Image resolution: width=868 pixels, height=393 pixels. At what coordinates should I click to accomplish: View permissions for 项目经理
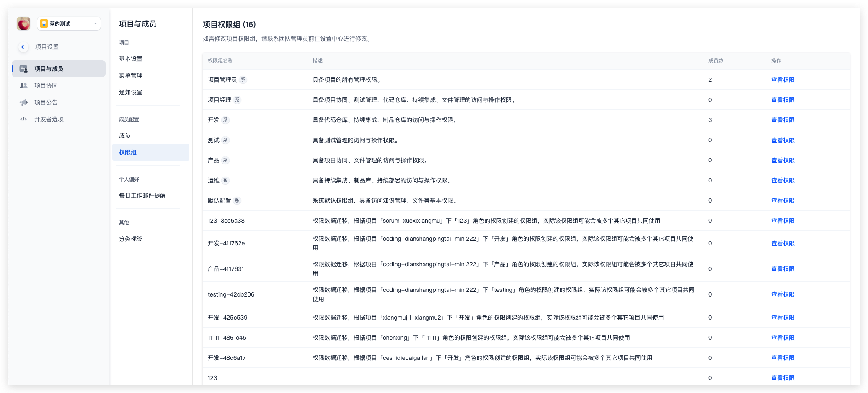click(x=783, y=100)
